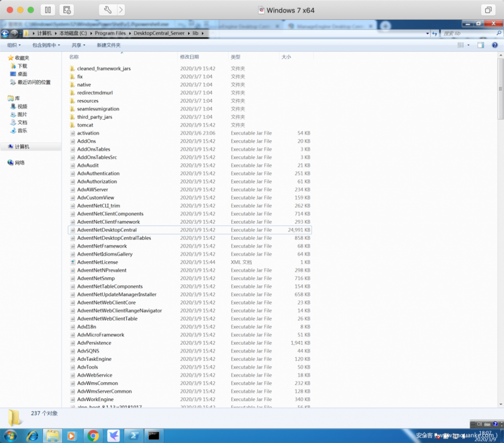Open the address bar history dropdown
This screenshot has width=504, height=443.
427,33
